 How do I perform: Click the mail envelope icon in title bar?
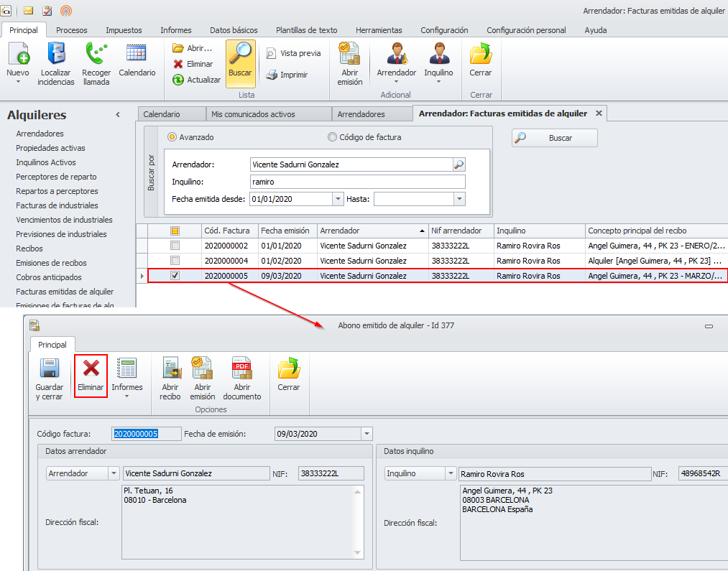click(28, 10)
